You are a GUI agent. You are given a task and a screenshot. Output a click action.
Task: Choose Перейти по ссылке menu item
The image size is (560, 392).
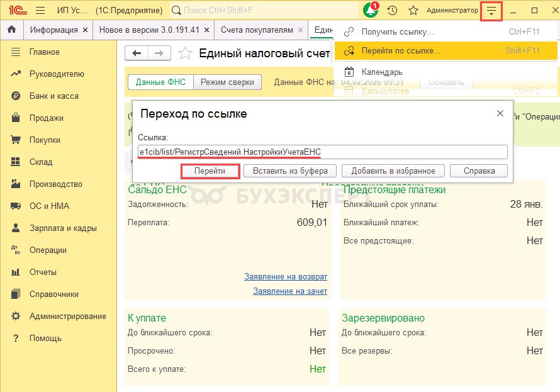401,50
